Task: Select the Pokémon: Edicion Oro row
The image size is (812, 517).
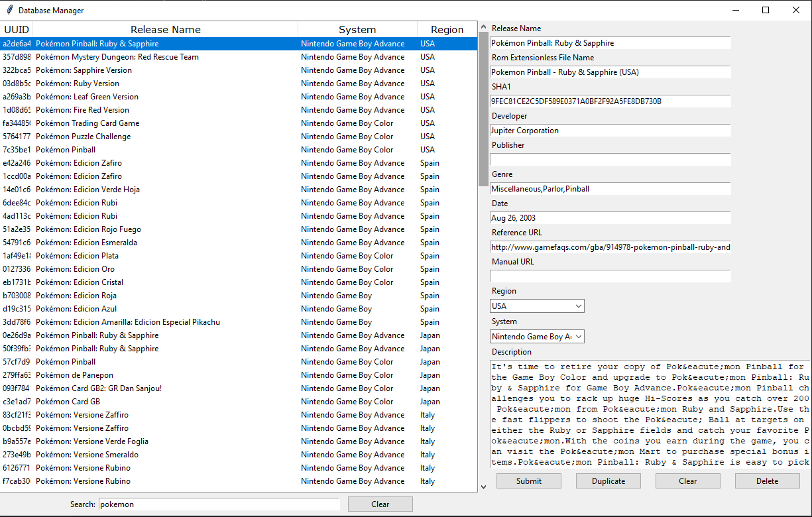Action: click(239, 269)
